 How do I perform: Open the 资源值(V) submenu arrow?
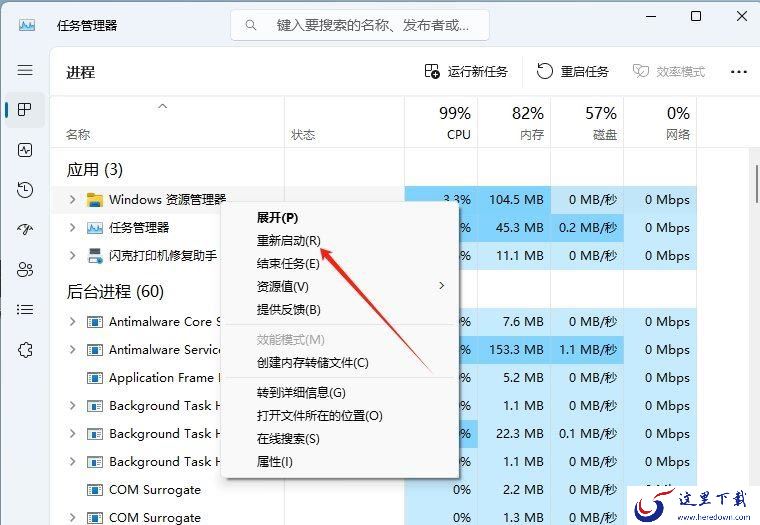(x=441, y=286)
